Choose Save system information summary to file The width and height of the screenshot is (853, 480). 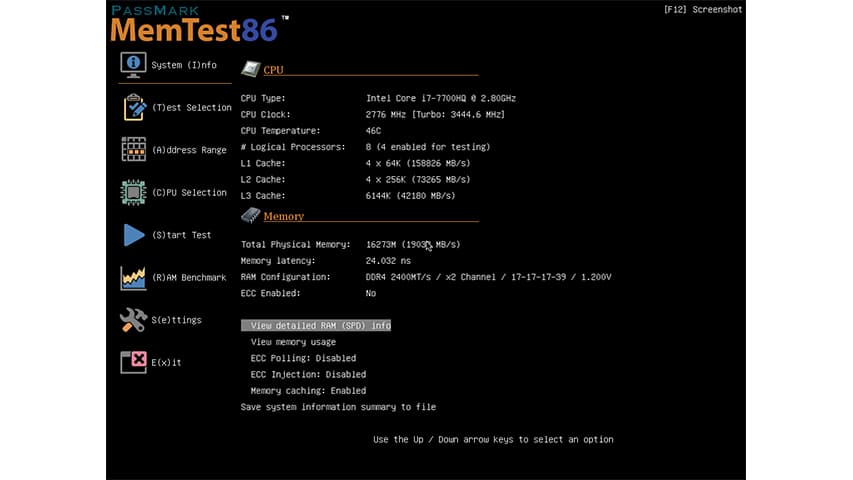(338, 407)
